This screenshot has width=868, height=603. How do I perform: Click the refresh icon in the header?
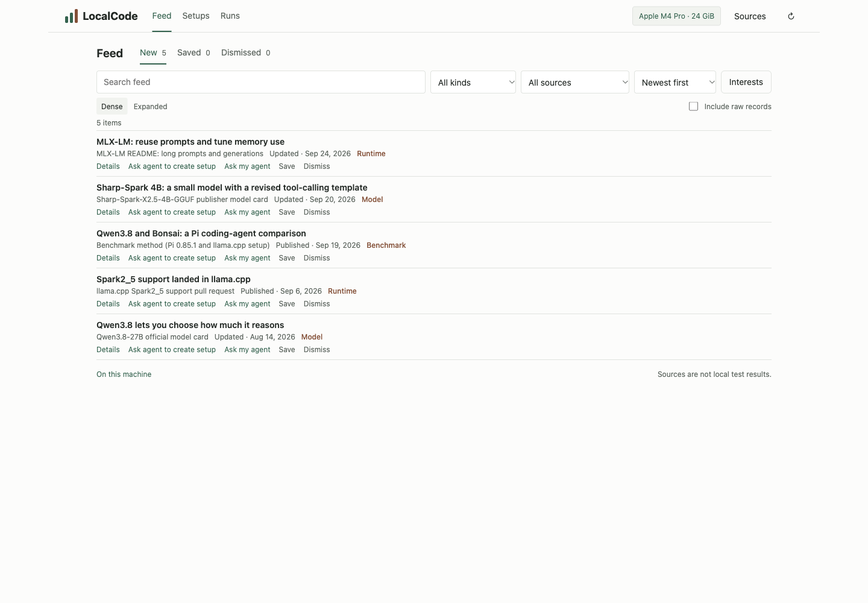[x=791, y=16]
